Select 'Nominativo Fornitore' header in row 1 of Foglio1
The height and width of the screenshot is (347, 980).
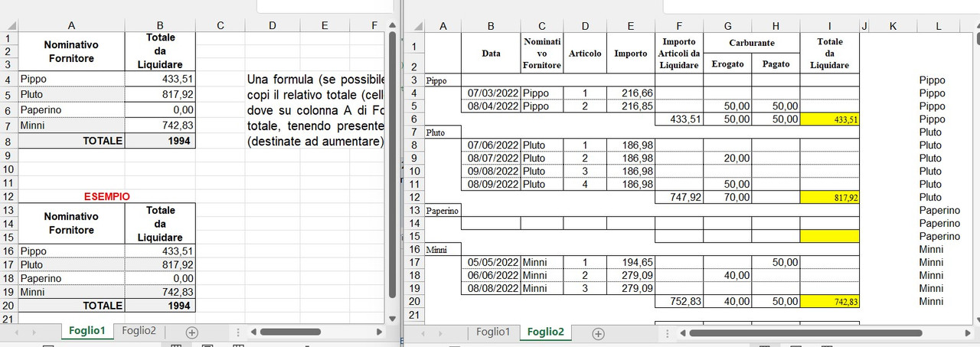click(71, 51)
